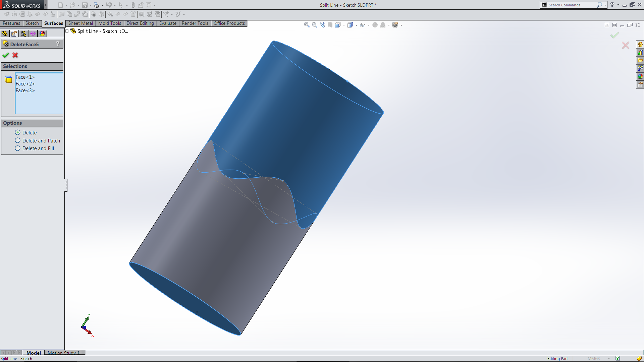
Task: Select the Delete and Patch option
Action: 18,140
